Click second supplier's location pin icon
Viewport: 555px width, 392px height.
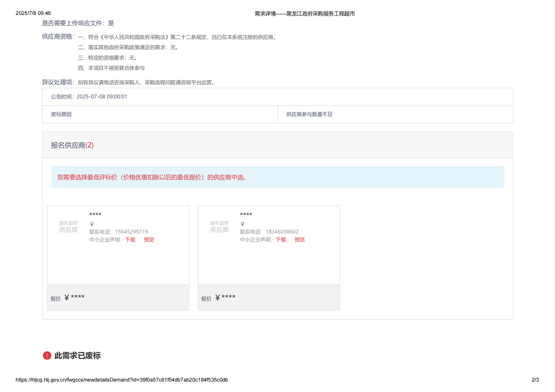click(243, 224)
